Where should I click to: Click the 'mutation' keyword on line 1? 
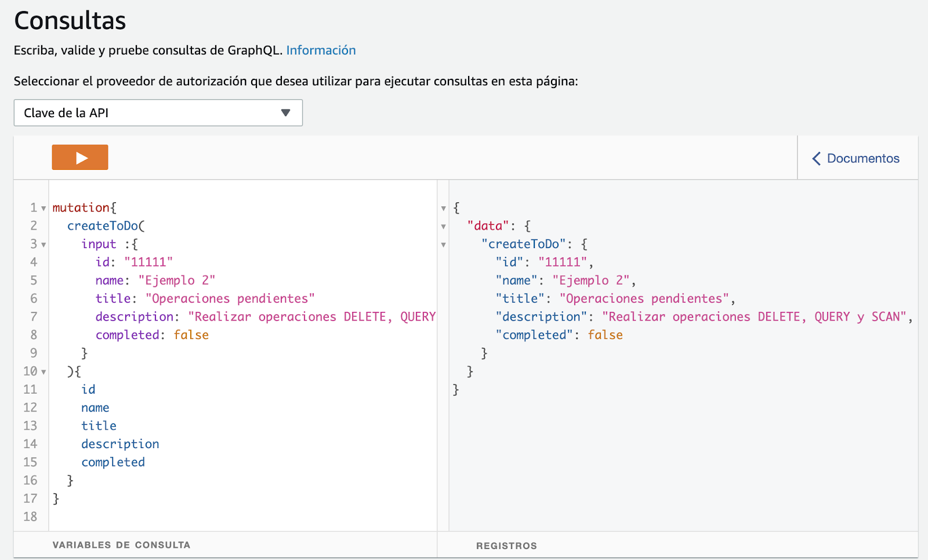click(x=81, y=208)
